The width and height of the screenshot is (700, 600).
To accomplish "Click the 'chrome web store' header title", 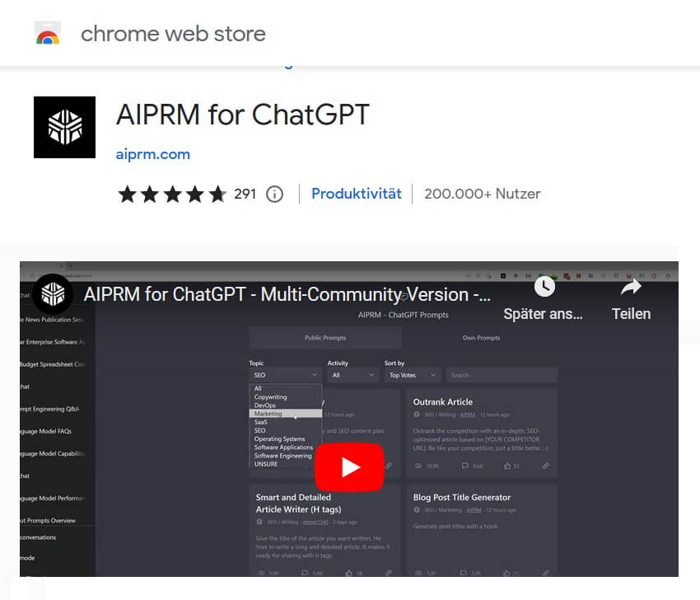I will (173, 34).
